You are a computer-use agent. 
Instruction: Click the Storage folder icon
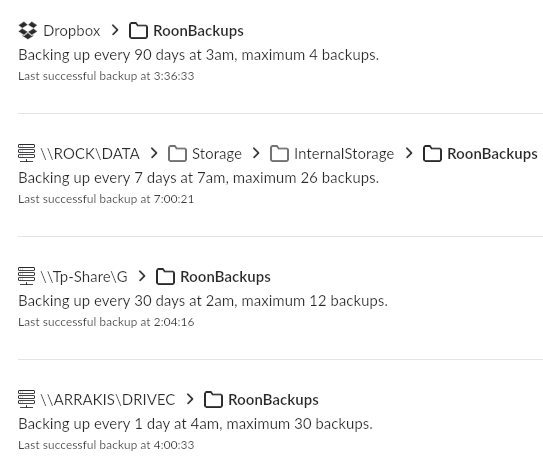[x=177, y=153]
